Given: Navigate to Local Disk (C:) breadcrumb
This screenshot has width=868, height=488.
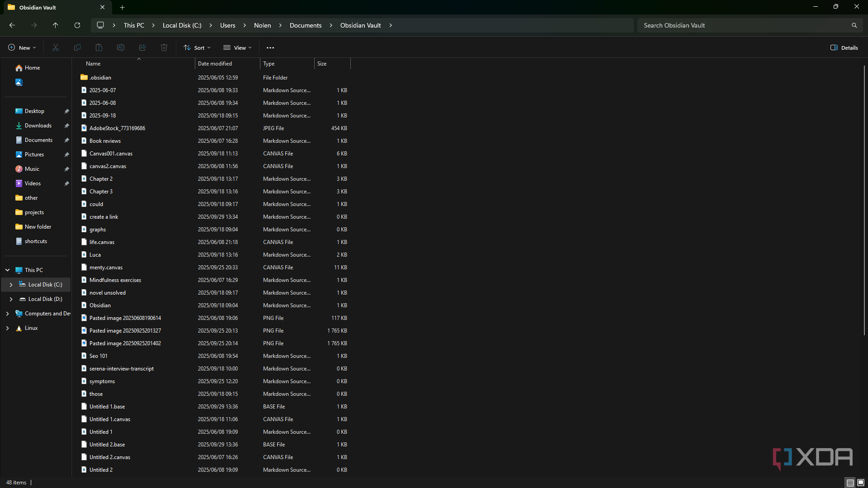Looking at the screenshot, I should 182,25.
